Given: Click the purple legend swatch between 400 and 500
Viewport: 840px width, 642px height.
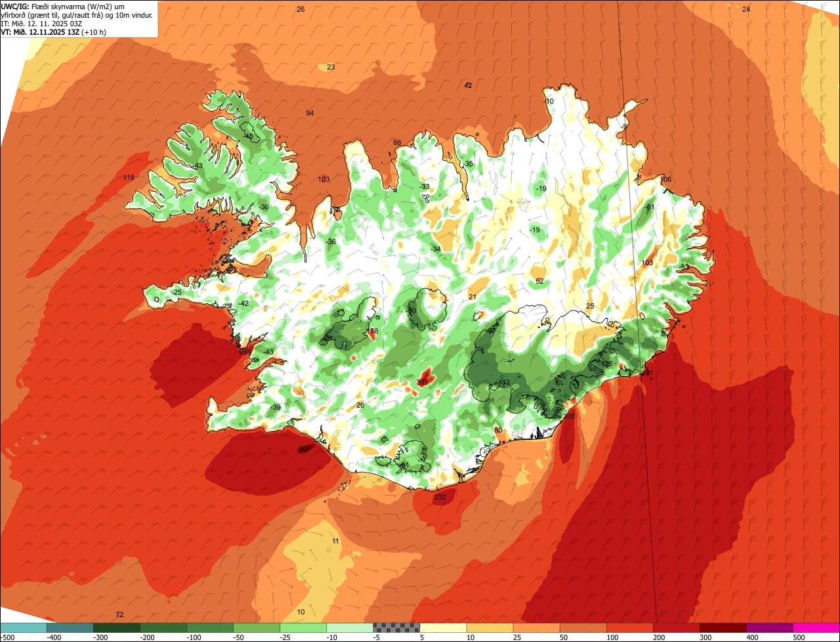Looking at the screenshot, I should pyautogui.click(x=769, y=628).
